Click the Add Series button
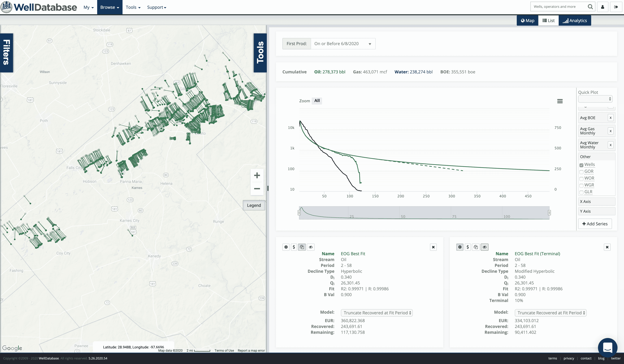The width and height of the screenshot is (624, 364). 595,224
